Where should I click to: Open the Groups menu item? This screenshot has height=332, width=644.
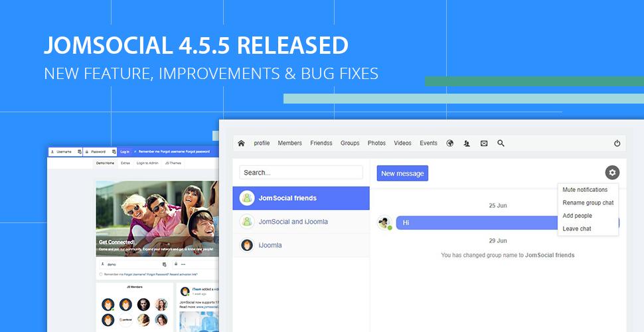tap(350, 143)
